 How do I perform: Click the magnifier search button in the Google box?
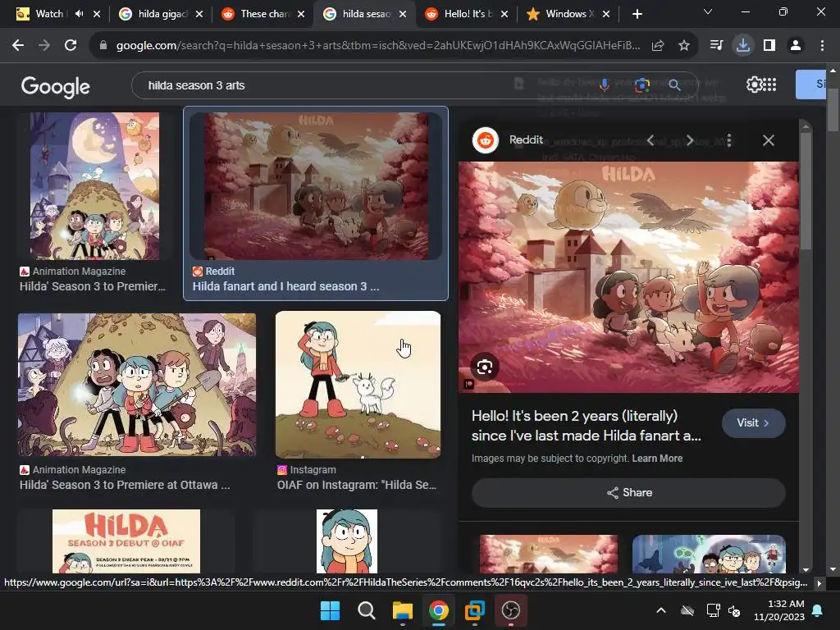674,84
